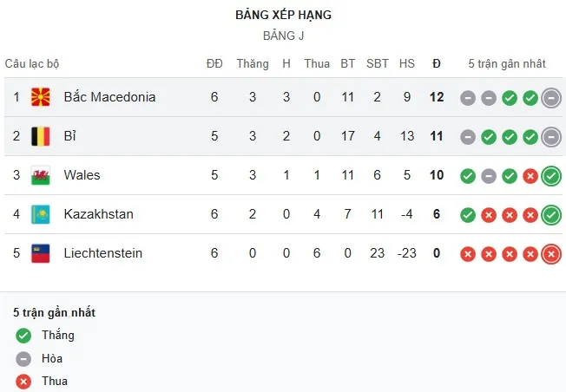566x392 pixels.
Task: Click the Thua red legend icon
Action: coord(23,381)
